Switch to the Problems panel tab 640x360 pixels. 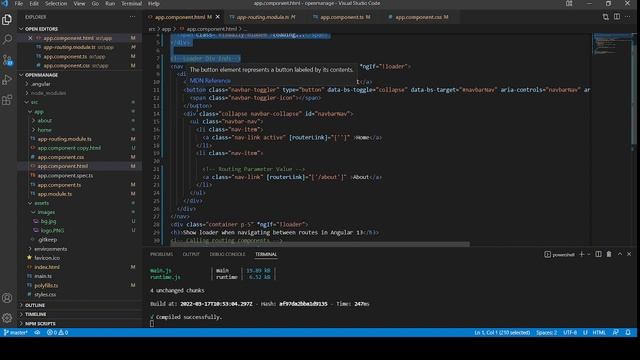pyautogui.click(x=161, y=254)
